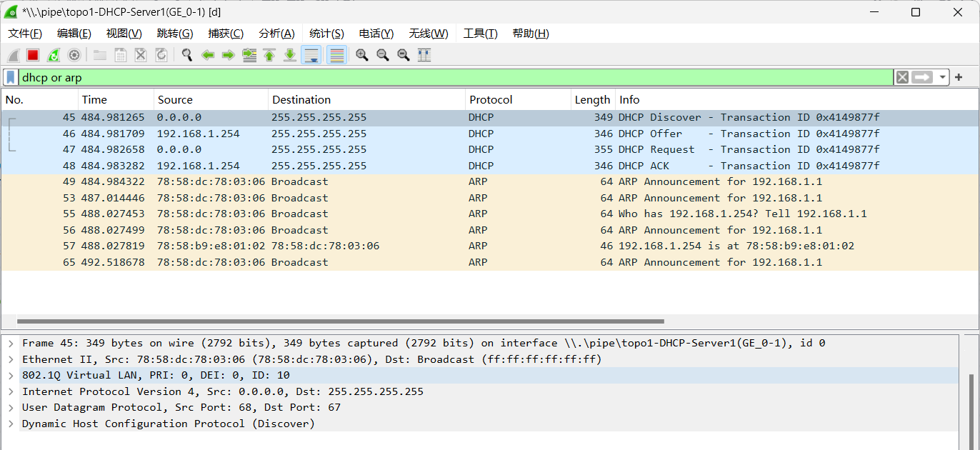Image resolution: width=980 pixels, height=450 pixels.
Task: Click the shark fin Start Capture icon
Action: pos(13,55)
